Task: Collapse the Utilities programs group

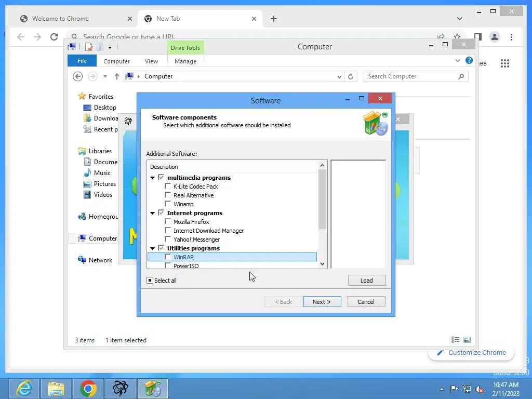Action: tap(153, 248)
